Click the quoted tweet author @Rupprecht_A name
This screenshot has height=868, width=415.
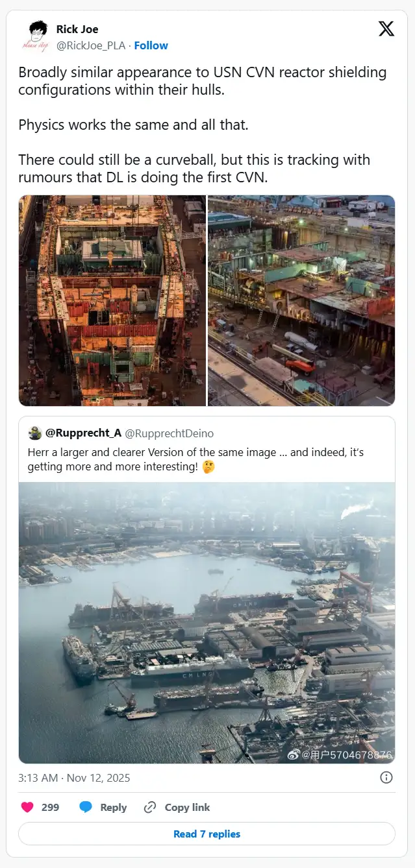coord(83,433)
